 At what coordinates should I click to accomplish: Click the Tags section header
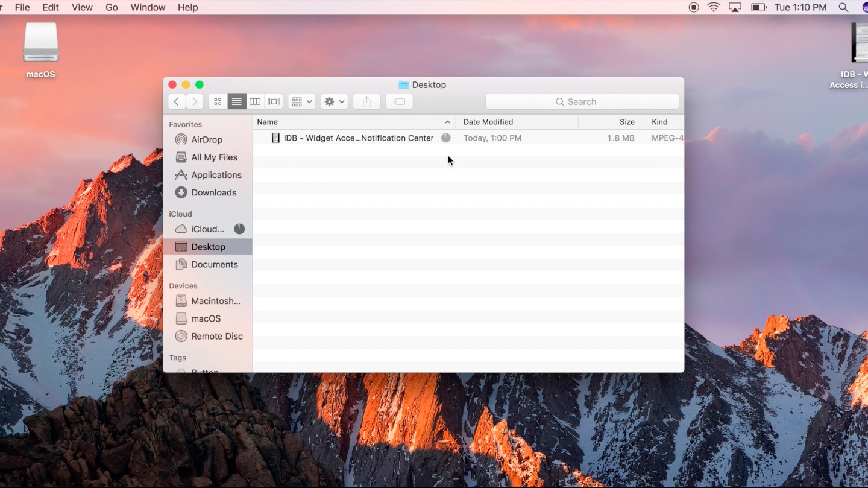pos(177,358)
